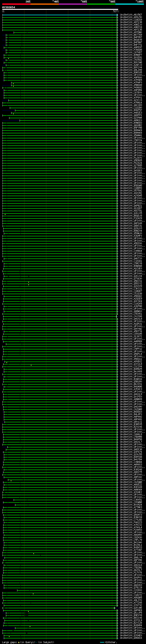Select label UniRef100_Q0IFE0
Image resolution: width=146 pixels, height=644 pixels.
coord(131,397)
